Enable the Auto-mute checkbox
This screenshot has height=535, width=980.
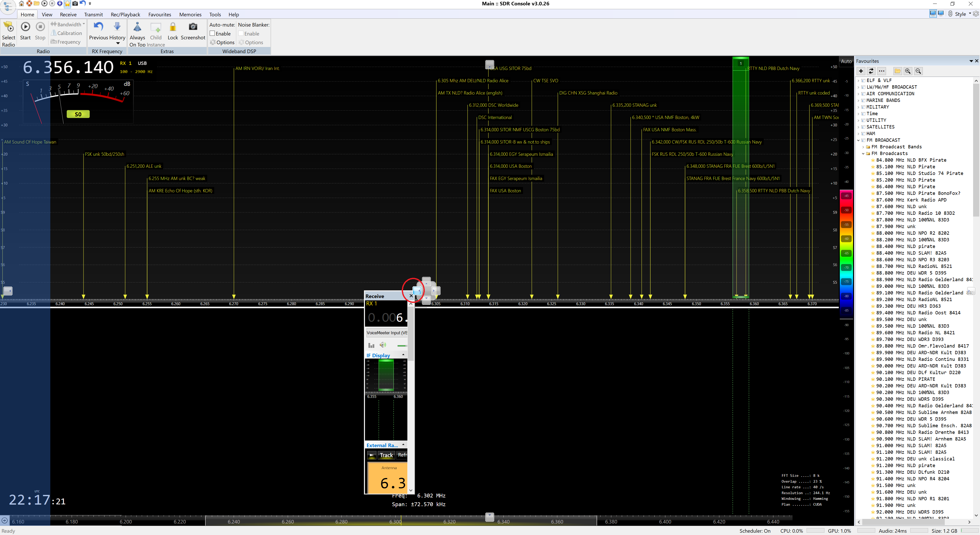pos(213,33)
